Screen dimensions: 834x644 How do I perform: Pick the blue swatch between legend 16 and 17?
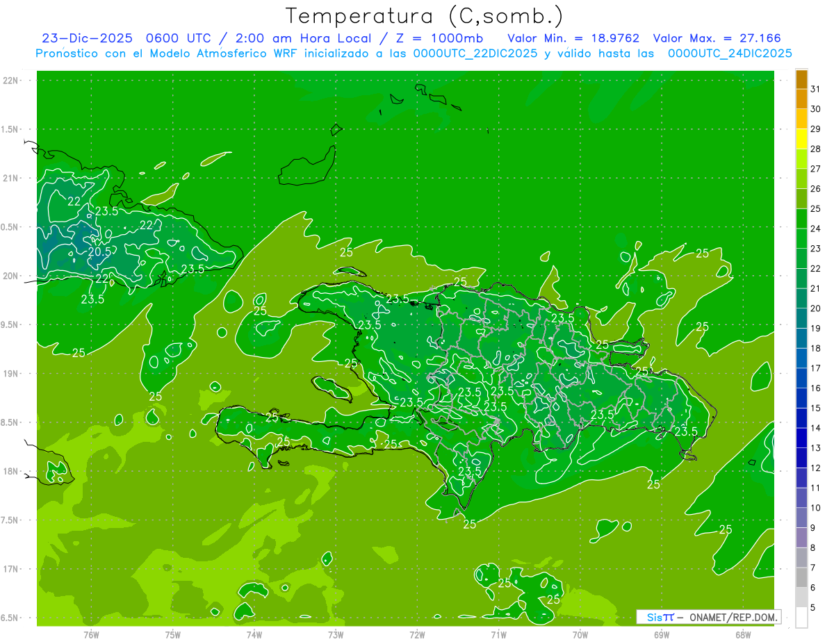(801, 378)
